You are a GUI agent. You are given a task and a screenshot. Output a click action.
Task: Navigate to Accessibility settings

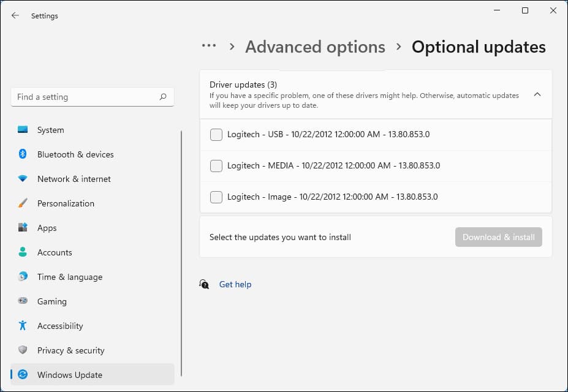60,326
